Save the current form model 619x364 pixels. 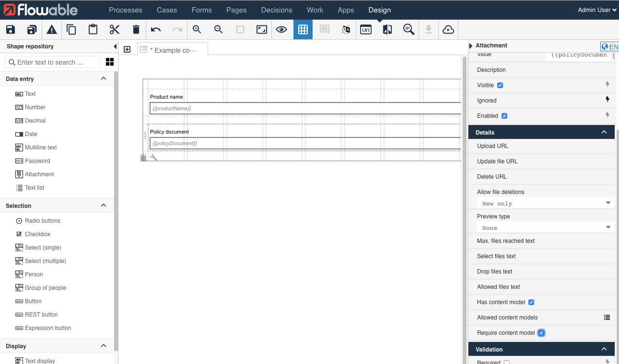click(10, 29)
